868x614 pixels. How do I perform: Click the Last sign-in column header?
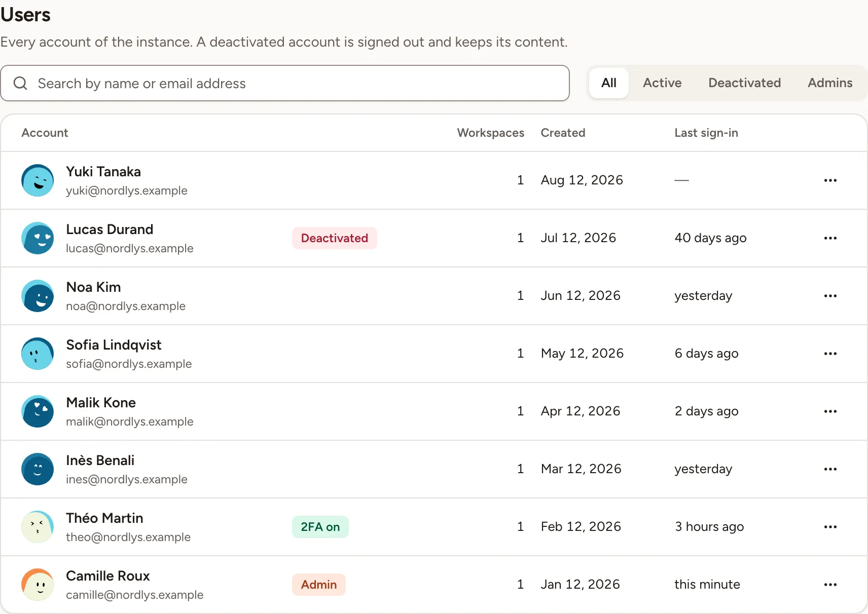tap(706, 133)
